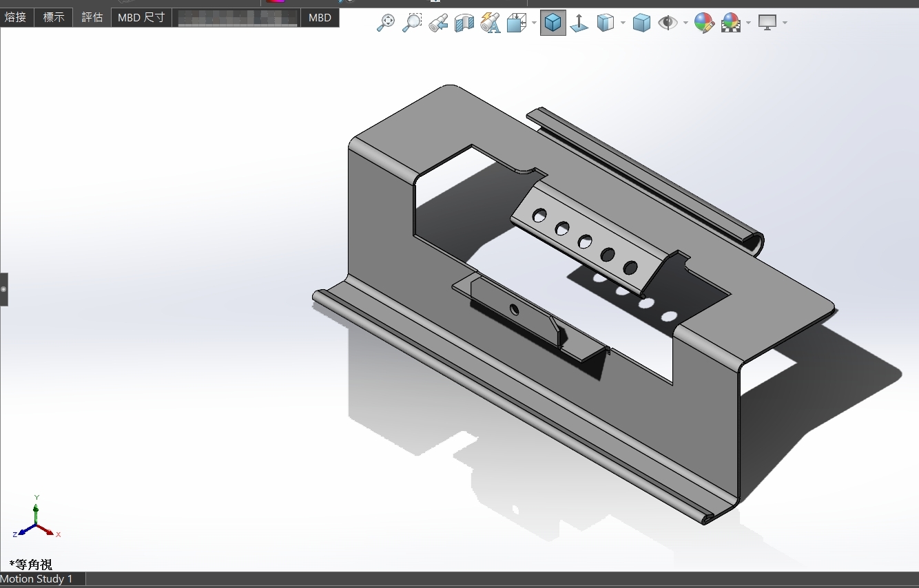The image size is (919, 588).
Task: Open Edit Appearance color ball
Action: pos(703,23)
